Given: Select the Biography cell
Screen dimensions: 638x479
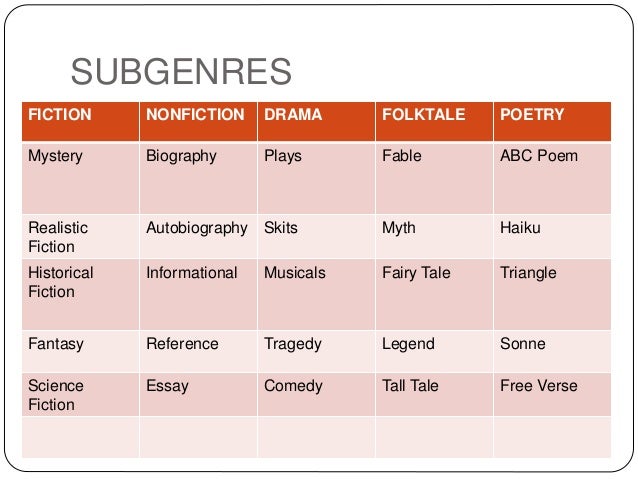Looking at the screenshot, I should click(181, 156).
